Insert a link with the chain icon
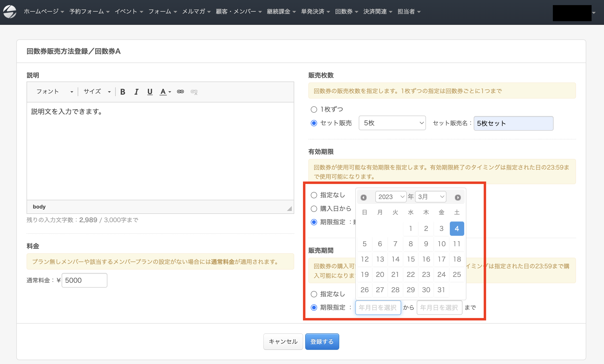Screen dimensions: 604x364 click(180, 92)
